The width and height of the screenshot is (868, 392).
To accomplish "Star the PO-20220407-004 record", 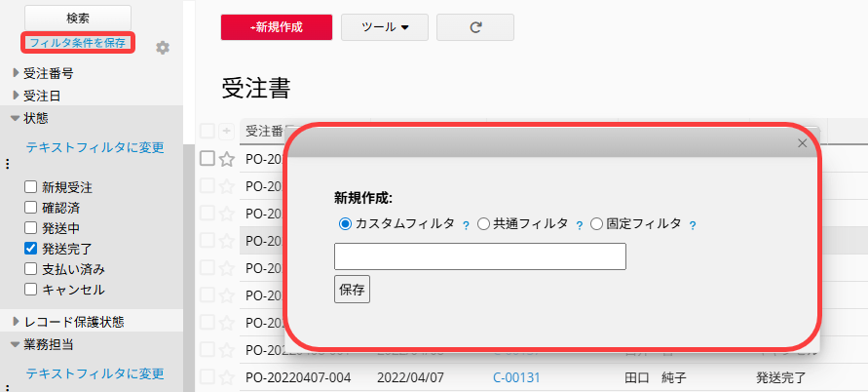I will point(227,376).
